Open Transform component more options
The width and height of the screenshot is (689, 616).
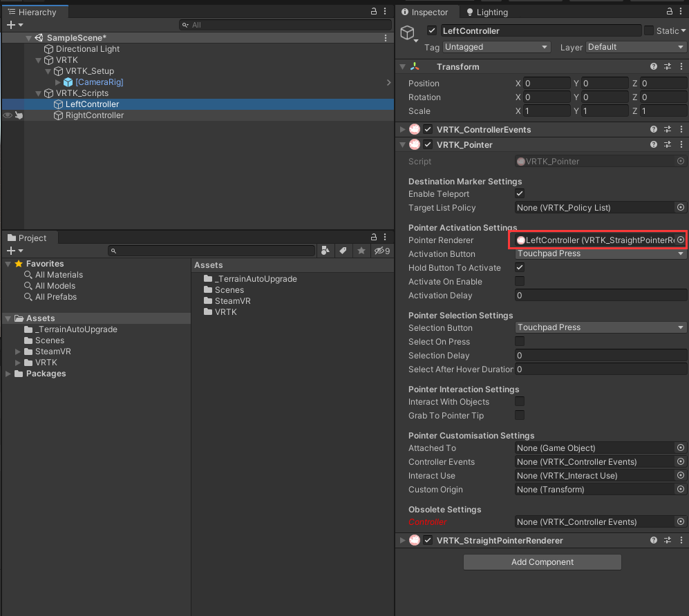click(x=681, y=66)
